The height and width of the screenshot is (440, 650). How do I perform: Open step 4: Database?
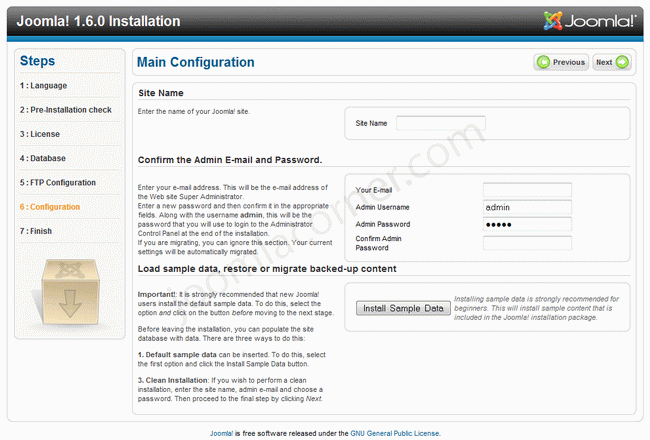coord(43,158)
